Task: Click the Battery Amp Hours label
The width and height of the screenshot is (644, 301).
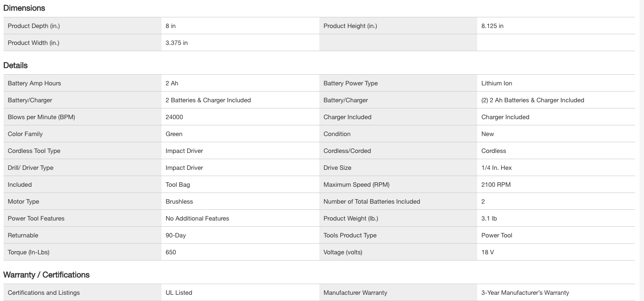Action: [34, 83]
